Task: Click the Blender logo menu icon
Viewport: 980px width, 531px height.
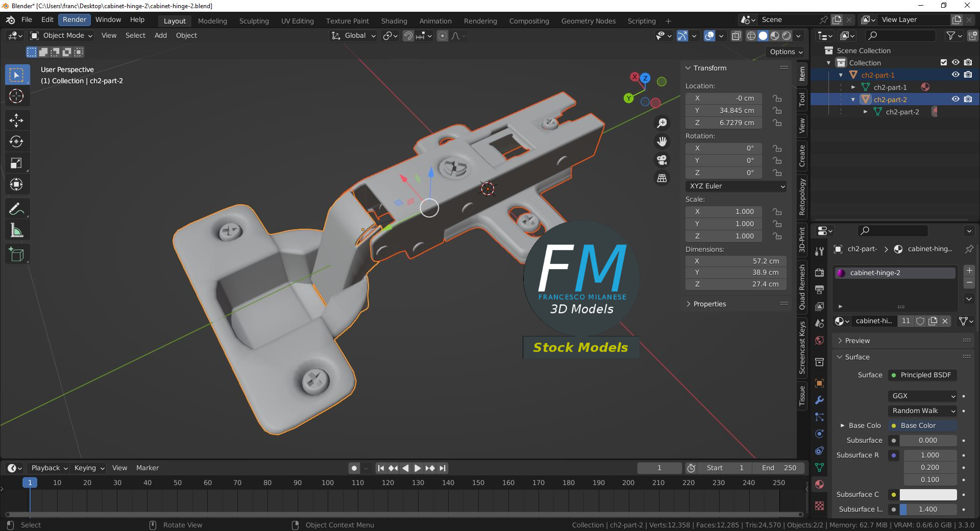Action: [10, 20]
